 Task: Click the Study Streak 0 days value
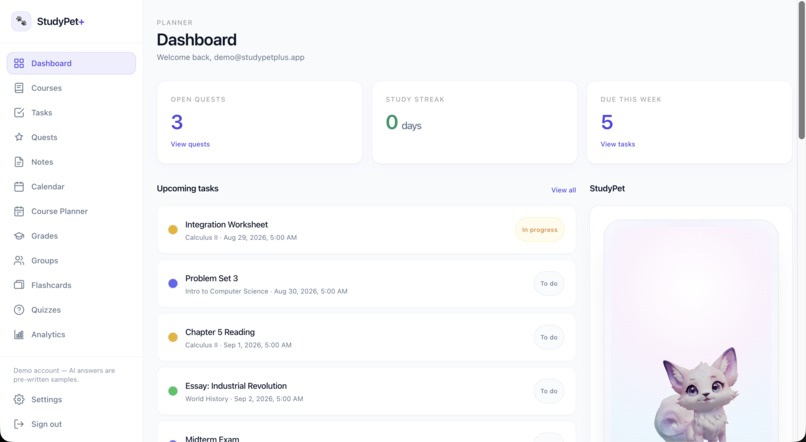[404, 122]
